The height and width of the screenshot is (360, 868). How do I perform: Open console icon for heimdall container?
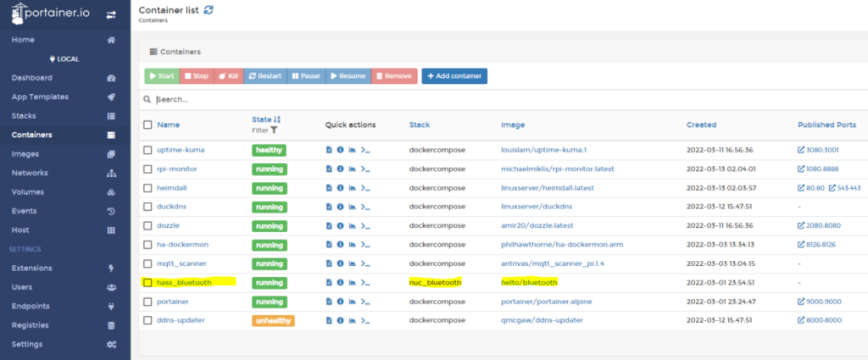[364, 188]
